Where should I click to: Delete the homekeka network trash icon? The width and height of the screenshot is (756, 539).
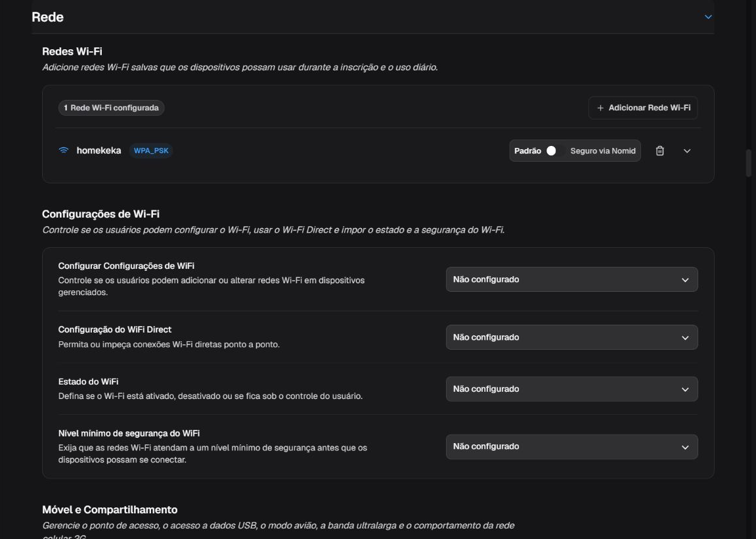pos(659,151)
